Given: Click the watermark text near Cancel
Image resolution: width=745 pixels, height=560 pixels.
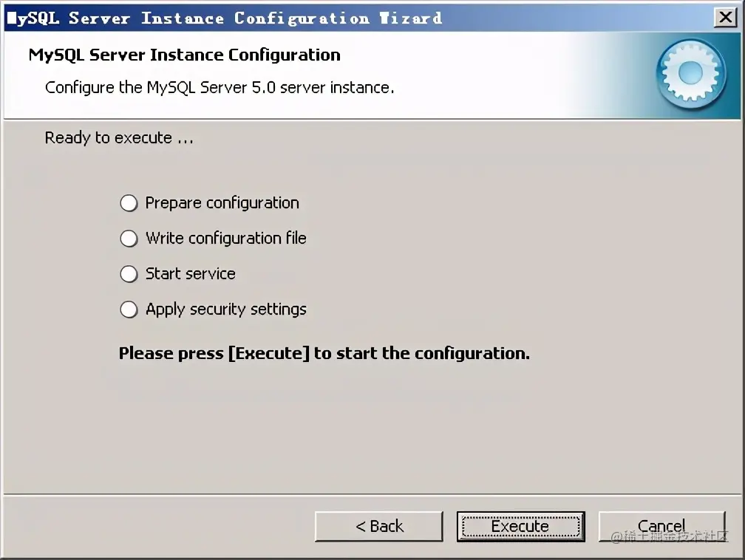Looking at the screenshot, I should point(670,536).
